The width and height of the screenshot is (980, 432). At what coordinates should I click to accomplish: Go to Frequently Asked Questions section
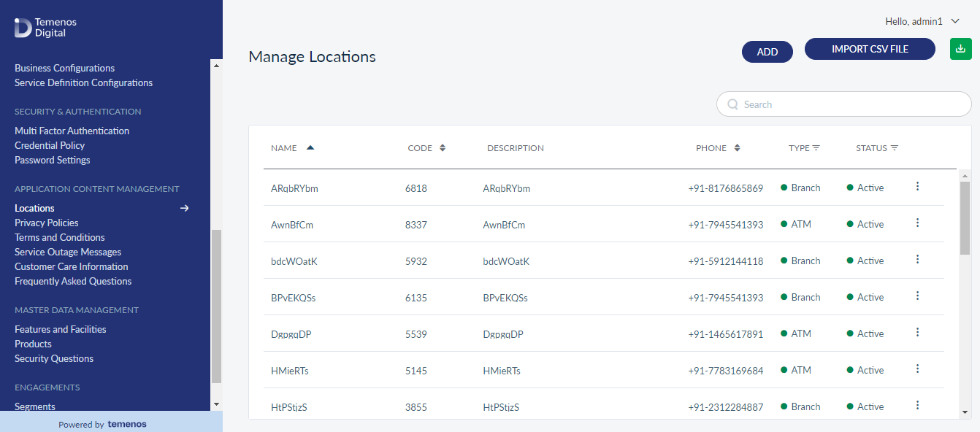coord(73,281)
